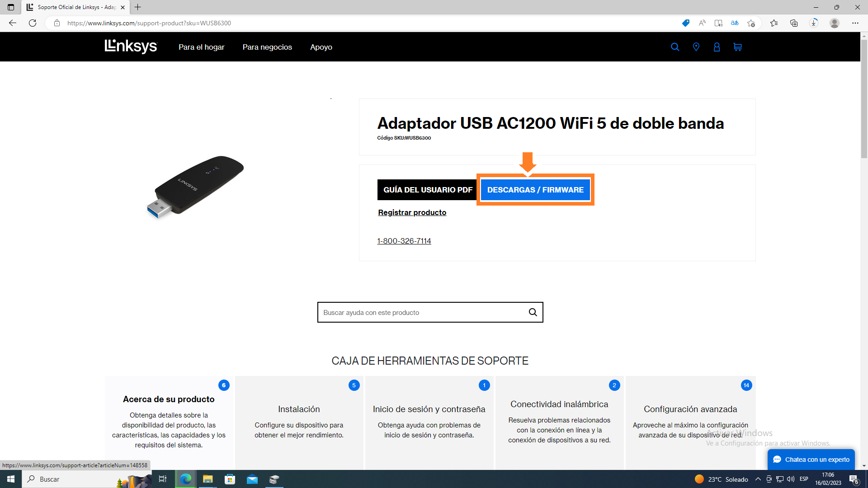Open the Para el hogar menu
The width and height of the screenshot is (868, 488).
click(x=201, y=47)
